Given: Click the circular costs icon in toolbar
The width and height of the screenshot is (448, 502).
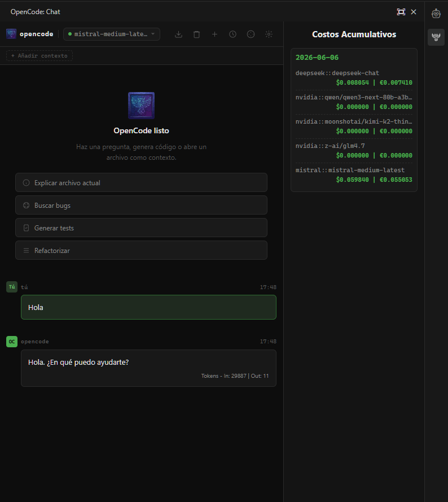Looking at the screenshot, I should (251, 34).
